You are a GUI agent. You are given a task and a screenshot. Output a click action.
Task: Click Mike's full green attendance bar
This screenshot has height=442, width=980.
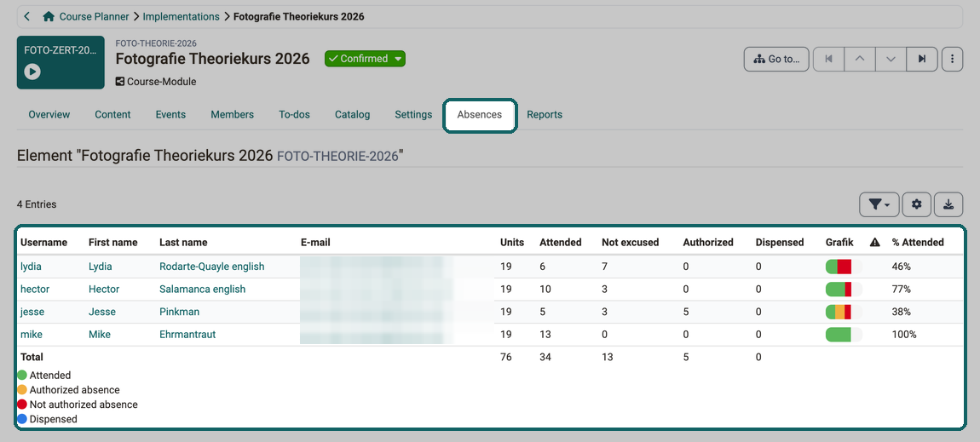tap(844, 335)
